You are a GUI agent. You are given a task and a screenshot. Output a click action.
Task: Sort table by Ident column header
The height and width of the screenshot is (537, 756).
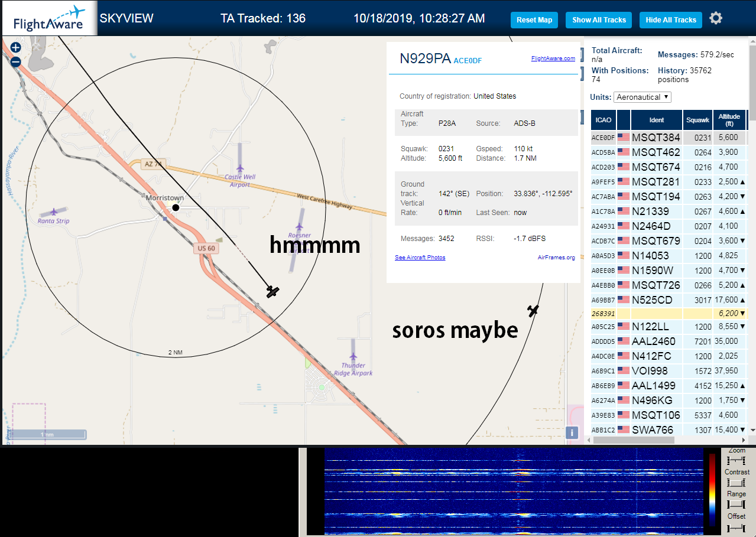[657, 120]
